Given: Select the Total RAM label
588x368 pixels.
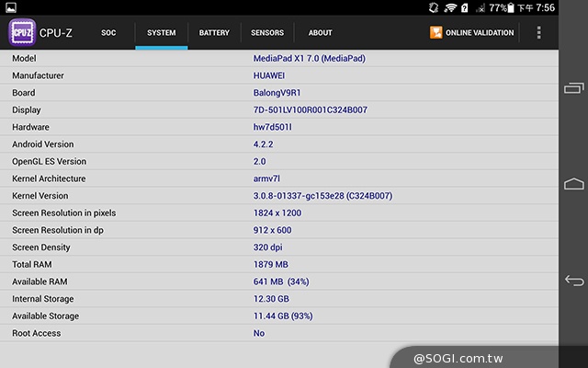Looking at the screenshot, I should click(32, 264).
